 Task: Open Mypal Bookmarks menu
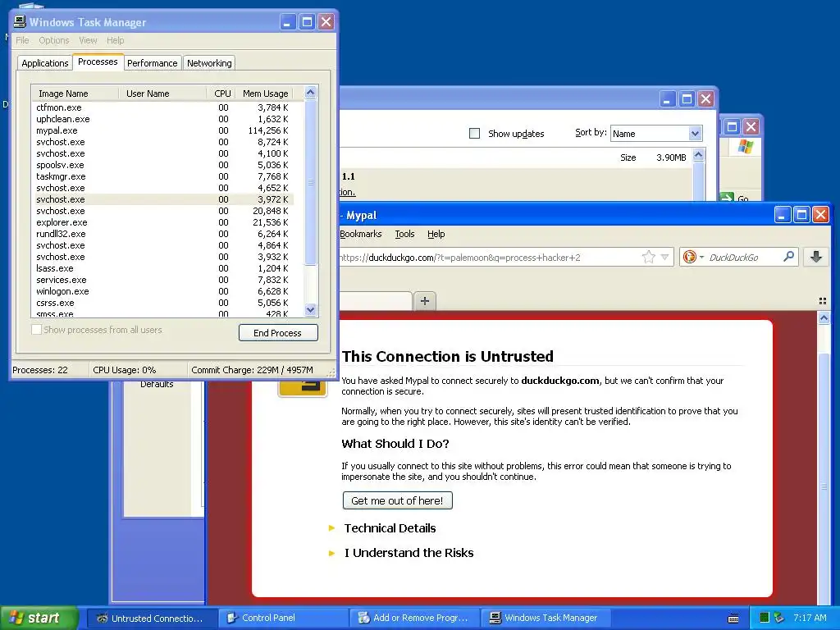tap(361, 234)
